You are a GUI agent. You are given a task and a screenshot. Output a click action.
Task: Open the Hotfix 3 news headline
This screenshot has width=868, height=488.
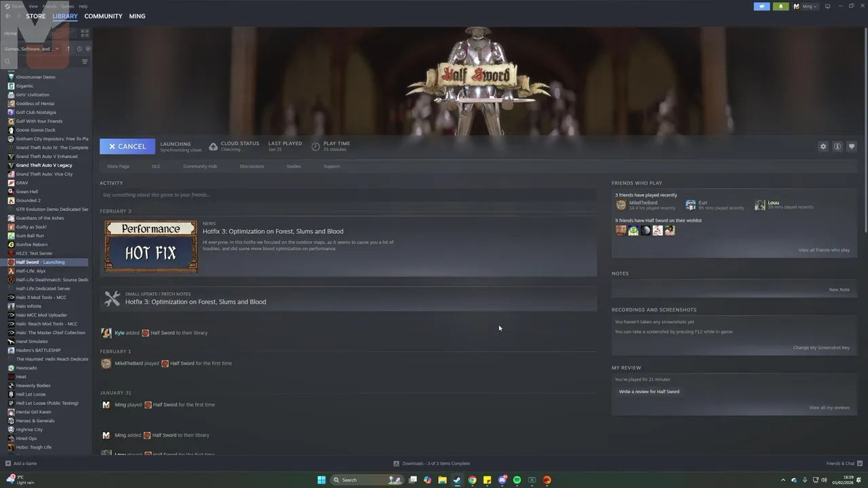tap(273, 231)
